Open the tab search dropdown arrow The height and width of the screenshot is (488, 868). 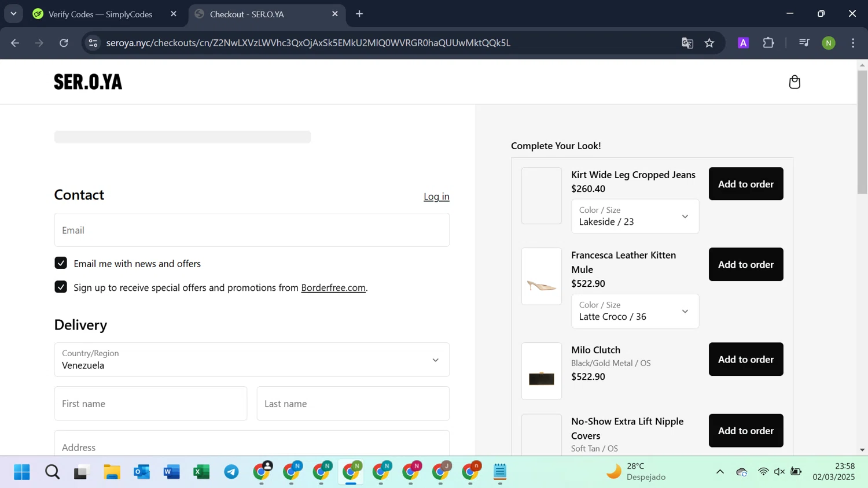(13, 14)
